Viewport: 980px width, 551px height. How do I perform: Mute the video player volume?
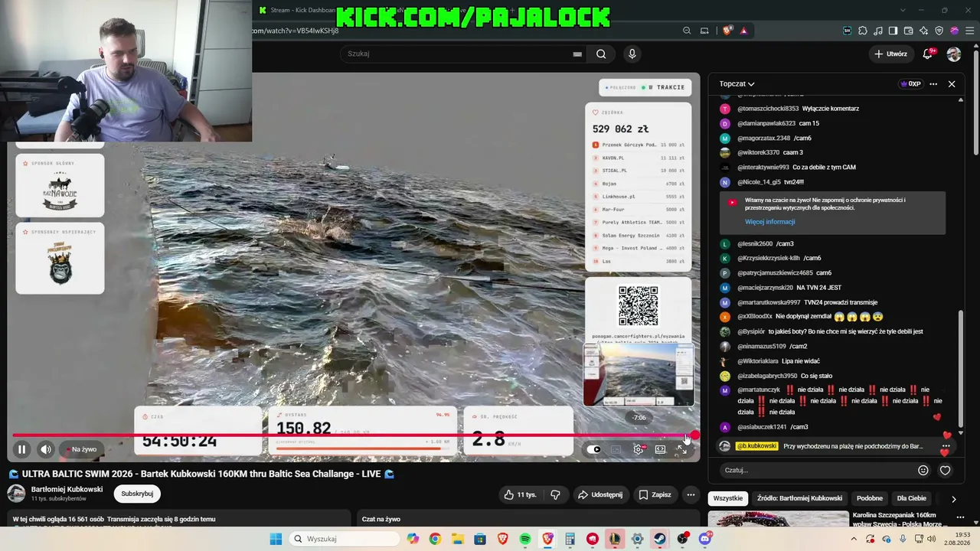46,449
